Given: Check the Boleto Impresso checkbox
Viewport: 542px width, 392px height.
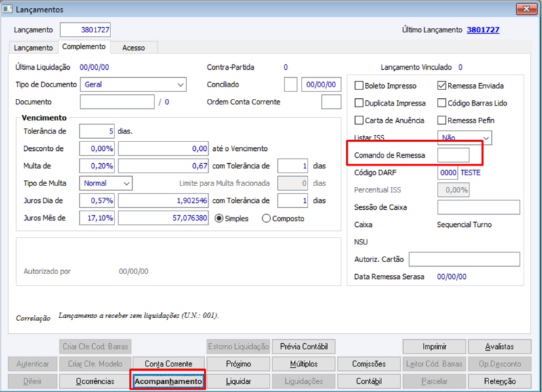Looking at the screenshot, I should (359, 85).
